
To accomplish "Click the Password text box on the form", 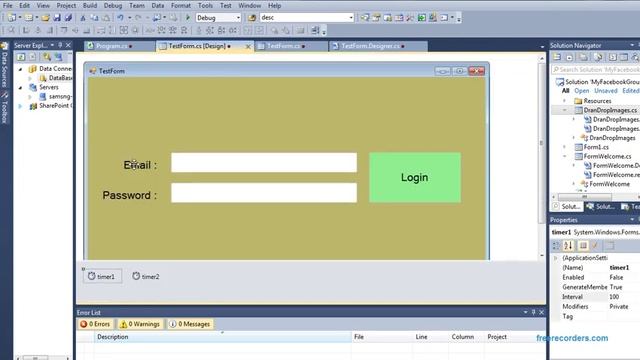I will click(x=264, y=193).
